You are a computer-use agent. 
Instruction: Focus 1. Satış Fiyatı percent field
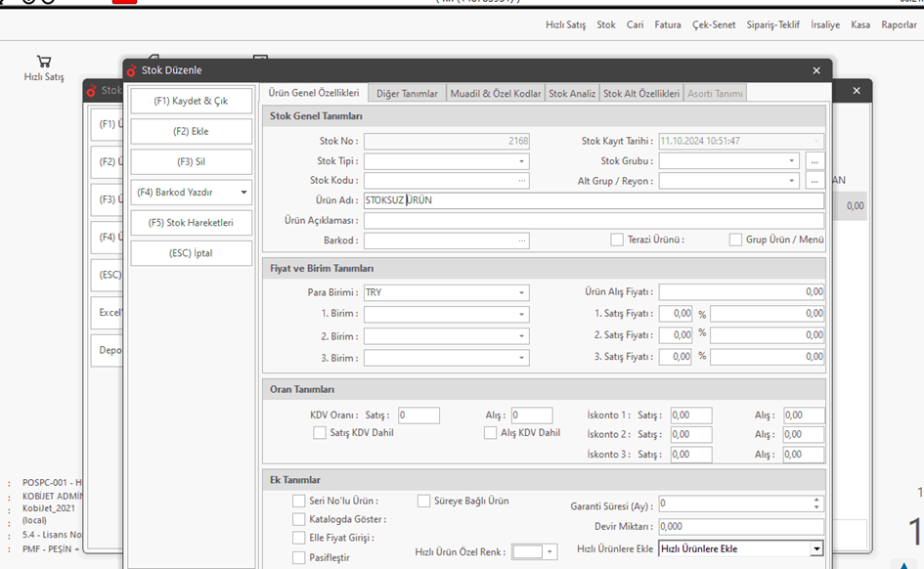676,314
